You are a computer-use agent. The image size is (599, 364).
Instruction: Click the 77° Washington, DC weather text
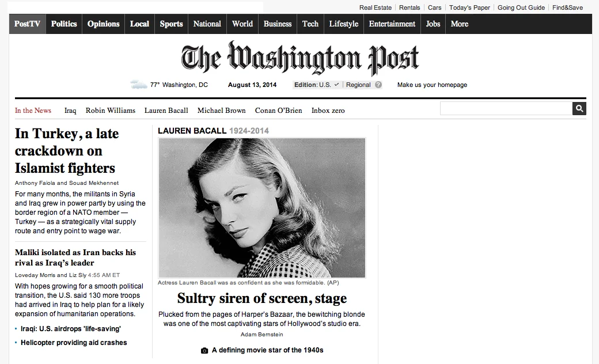(x=179, y=85)
